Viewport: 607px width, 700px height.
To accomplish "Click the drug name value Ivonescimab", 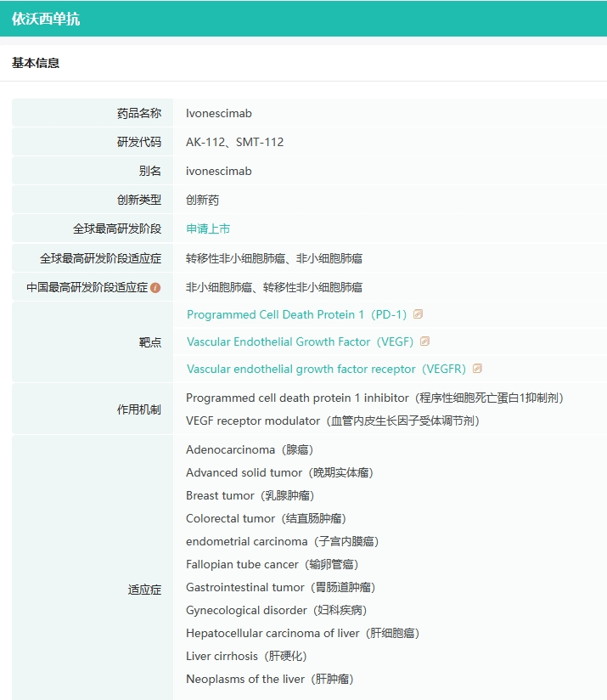I will click(219, 113).
